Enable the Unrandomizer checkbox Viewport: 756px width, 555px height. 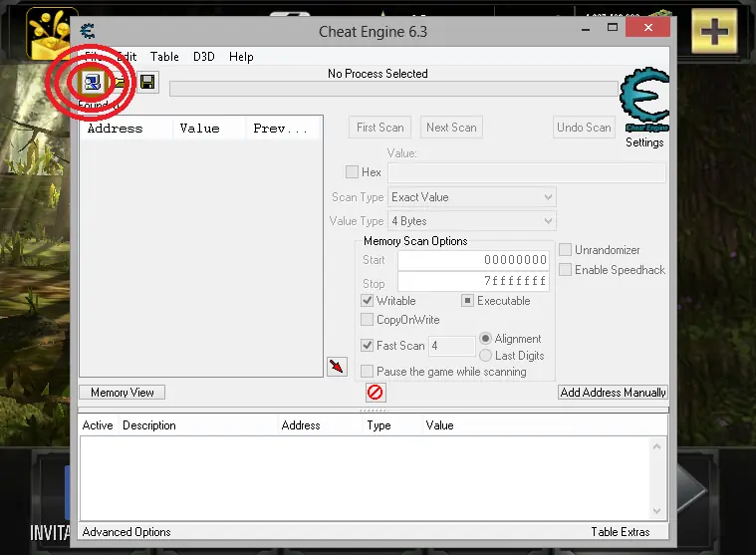565,250
